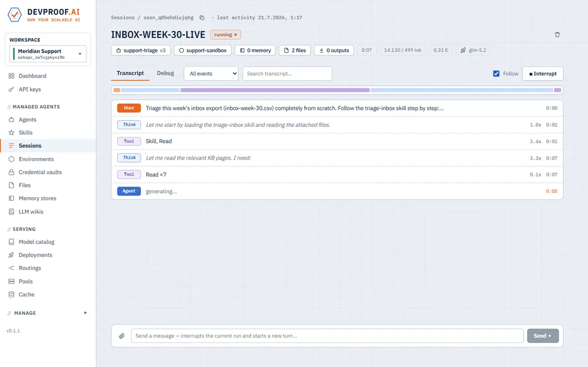Open the Skills section
The height and width of the screenshot is (367, 588).
tap(26, 133)
